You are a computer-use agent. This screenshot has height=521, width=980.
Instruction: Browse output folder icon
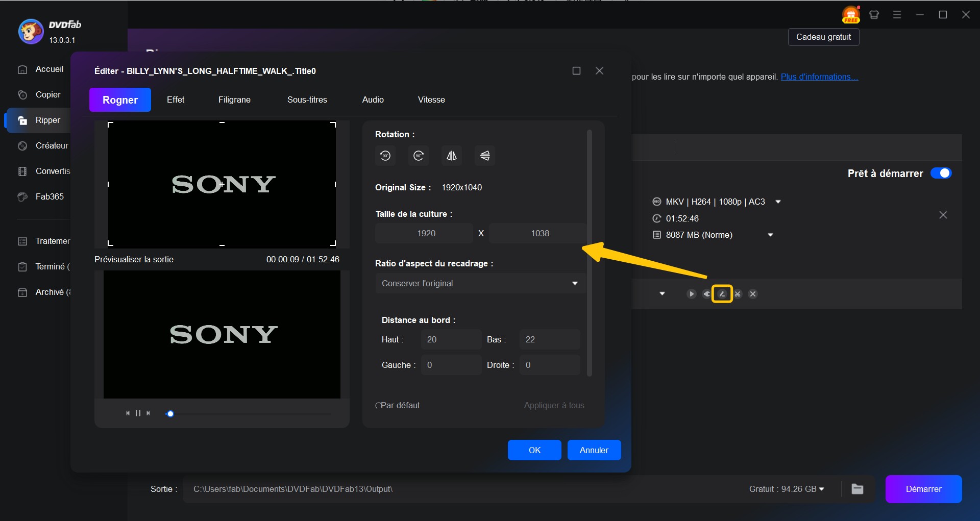coord(857,489)
